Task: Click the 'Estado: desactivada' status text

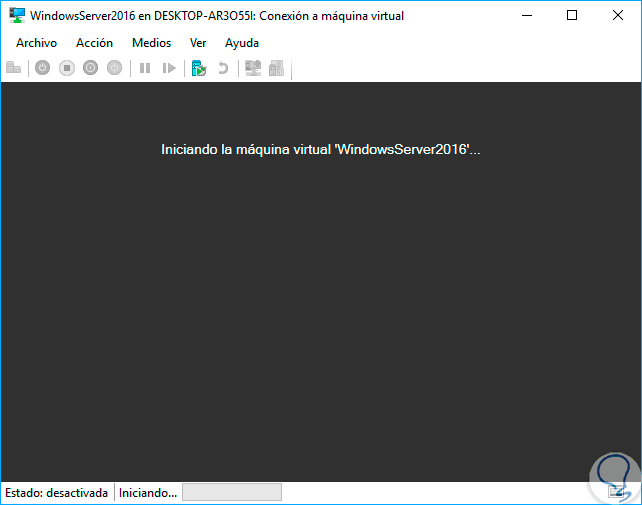Action: click(x=57, y=493)
